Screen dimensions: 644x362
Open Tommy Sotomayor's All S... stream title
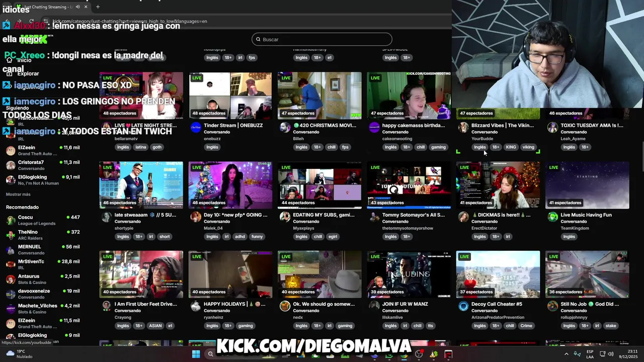coord(414,215)
